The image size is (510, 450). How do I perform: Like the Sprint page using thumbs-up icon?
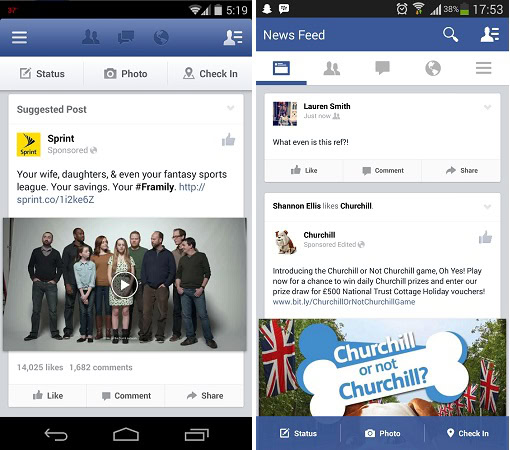(229, 140)
